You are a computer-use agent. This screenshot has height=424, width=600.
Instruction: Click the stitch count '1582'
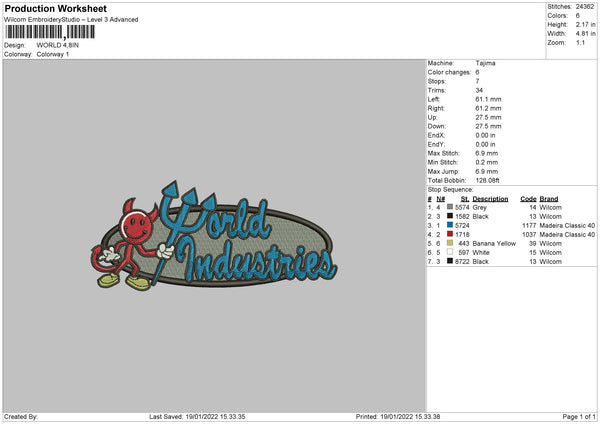coord(462,217)
